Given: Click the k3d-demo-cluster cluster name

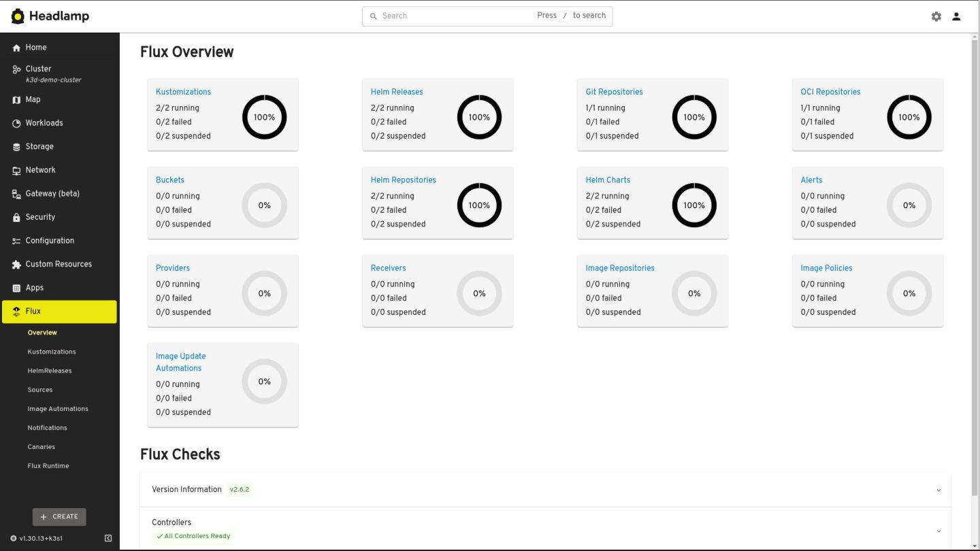Looking at the screenshot, I should point(53,80).
